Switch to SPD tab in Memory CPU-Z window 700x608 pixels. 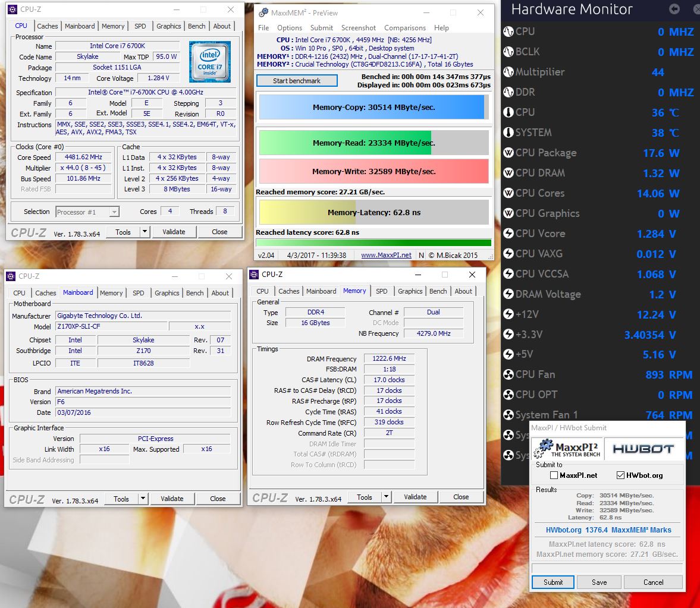coord(382,291)
